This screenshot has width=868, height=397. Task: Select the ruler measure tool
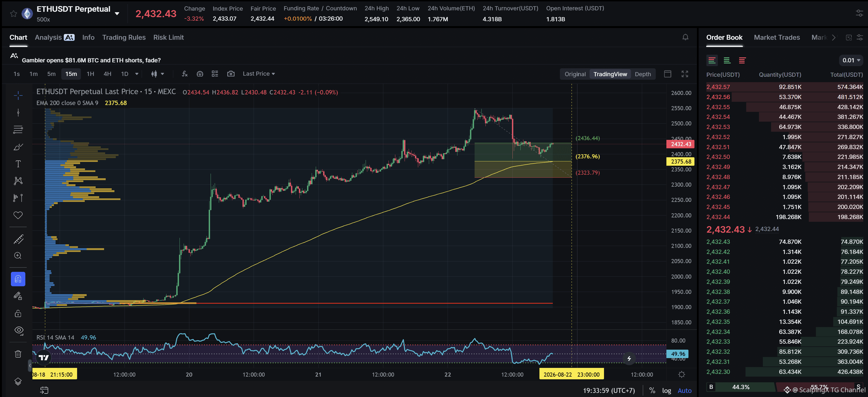click(18, 239)
